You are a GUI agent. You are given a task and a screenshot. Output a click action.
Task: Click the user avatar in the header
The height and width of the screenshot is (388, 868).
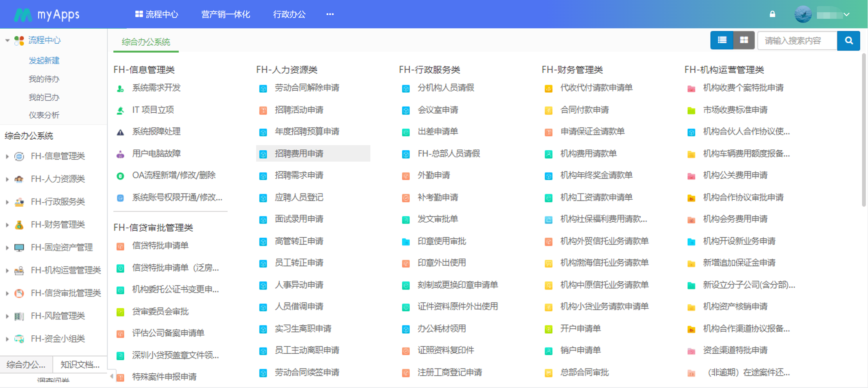coord(803,14)
